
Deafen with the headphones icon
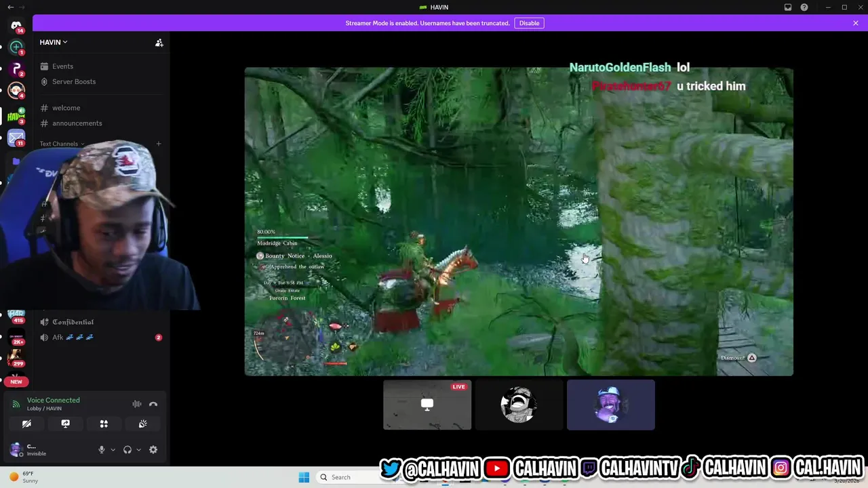pos(127,449)
